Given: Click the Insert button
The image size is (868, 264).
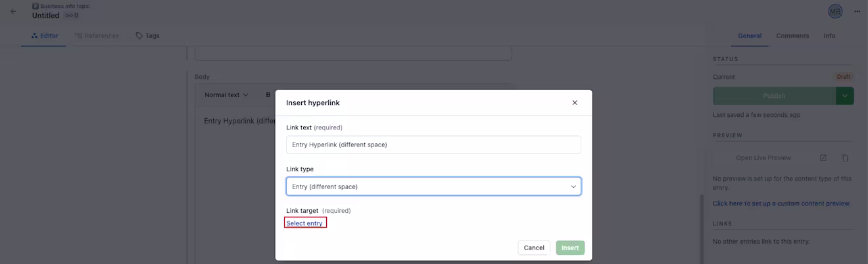Looking at the screenshot, I should 570,248.
